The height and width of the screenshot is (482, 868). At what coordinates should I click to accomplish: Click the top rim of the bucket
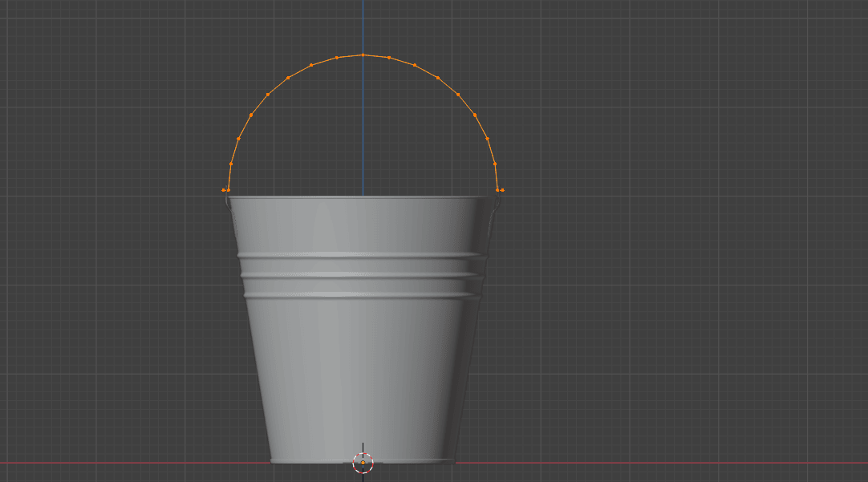click(321, 198)
